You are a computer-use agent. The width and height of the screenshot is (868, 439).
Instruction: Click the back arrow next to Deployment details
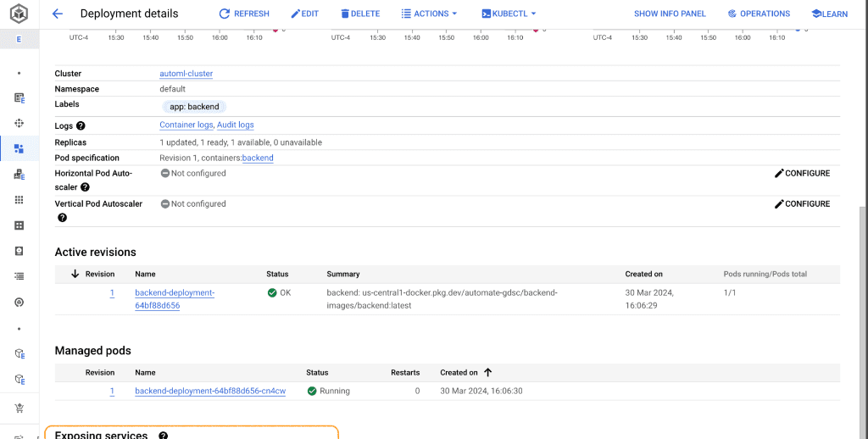click(x=58, y=14)
